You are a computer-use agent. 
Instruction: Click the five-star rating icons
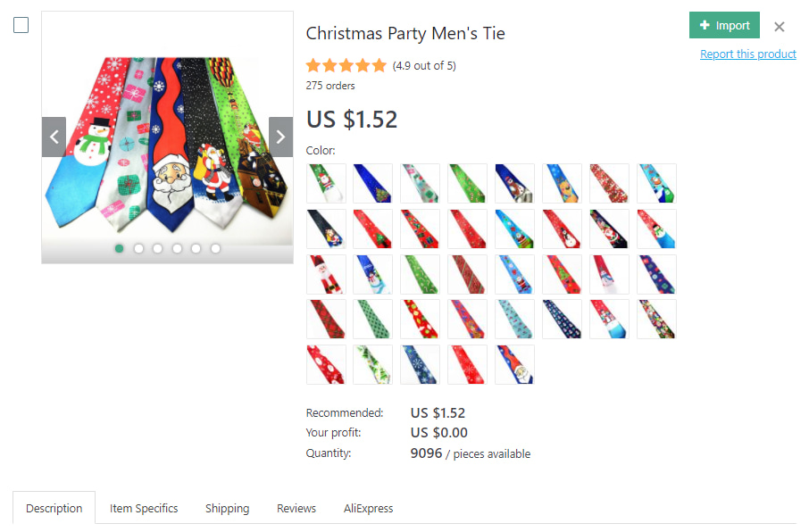346,65
